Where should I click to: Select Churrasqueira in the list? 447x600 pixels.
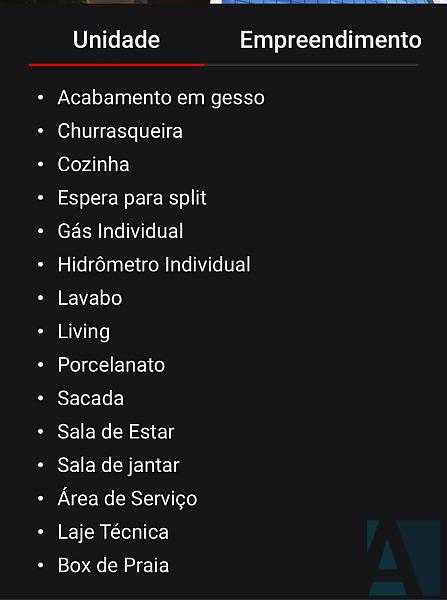120,131
